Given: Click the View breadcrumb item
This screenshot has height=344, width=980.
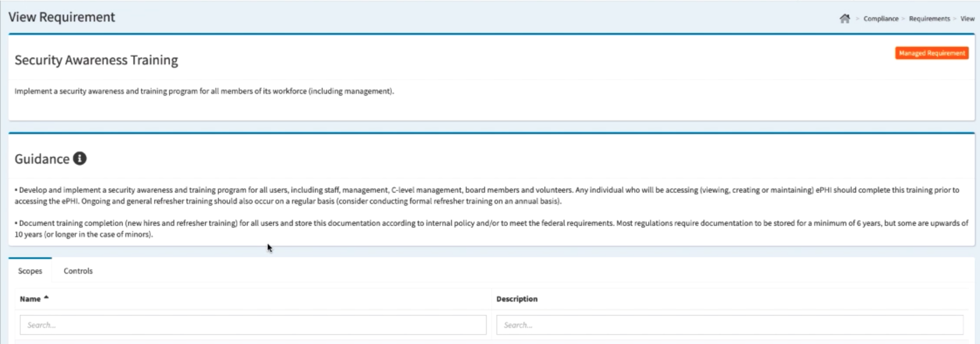Looking at the screenshot, I should [967, 19].
